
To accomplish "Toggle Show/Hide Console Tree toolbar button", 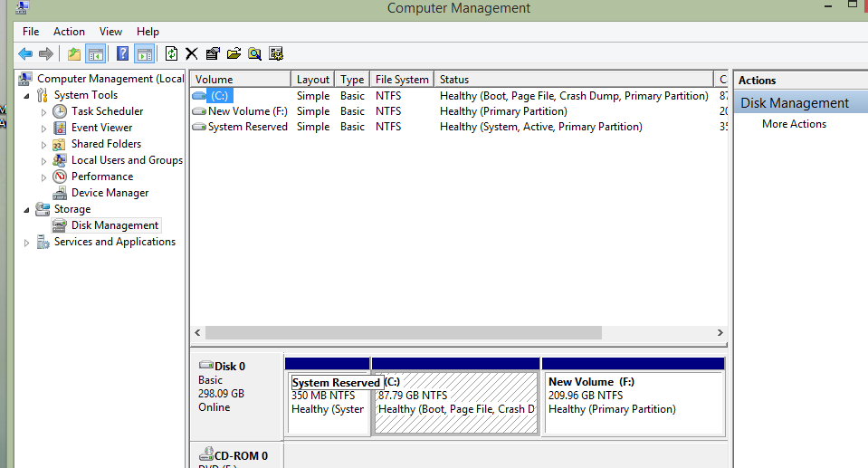I will (x=96, y=53).
